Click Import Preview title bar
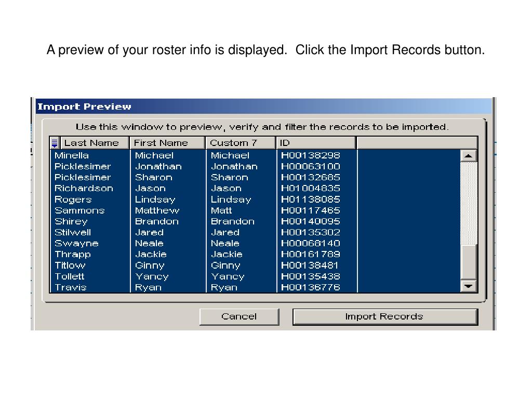Image resolution: width=532 pixels, height=399 pixels. pyautogui.click(x=263, y=107)
